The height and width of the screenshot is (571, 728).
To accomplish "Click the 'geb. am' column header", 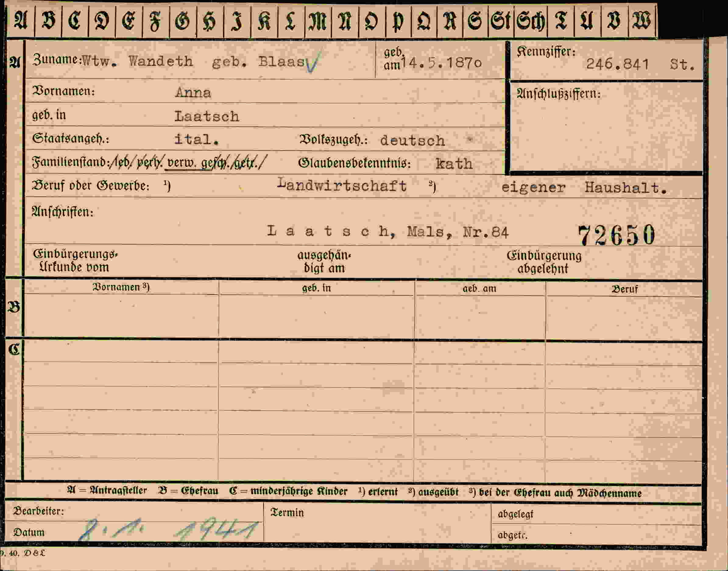I will click(479, 289).
